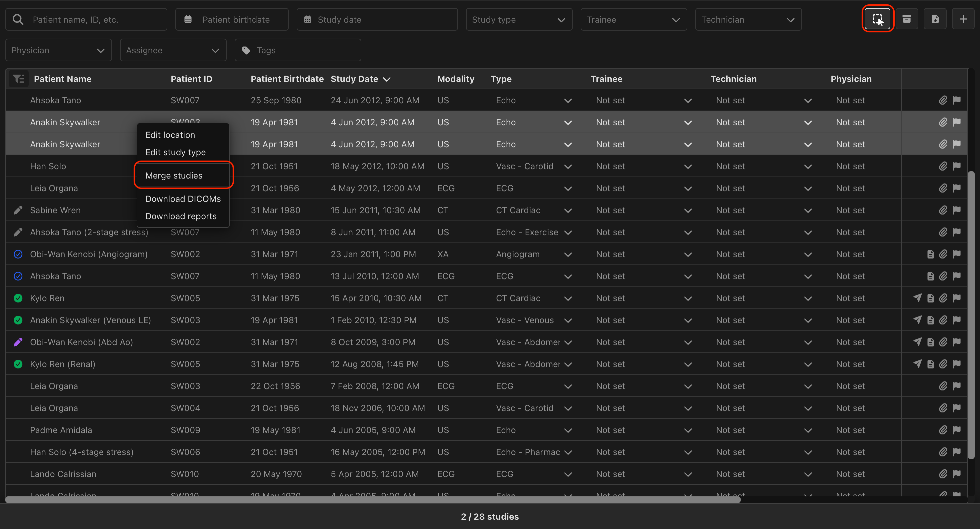980x529 pixels.
Task: Open the Study type filter dropdown
Action: (519, 19)
